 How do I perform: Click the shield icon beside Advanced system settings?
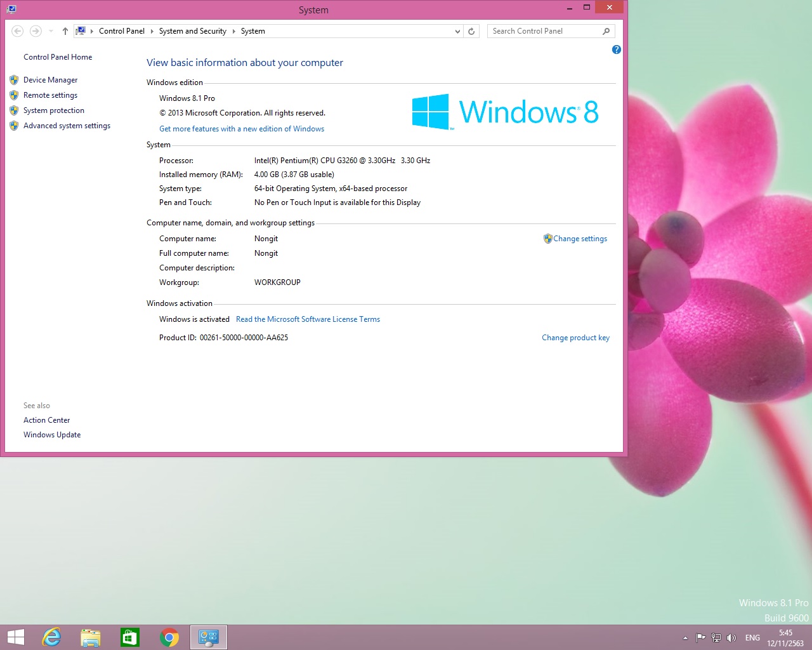coord(14,126)
